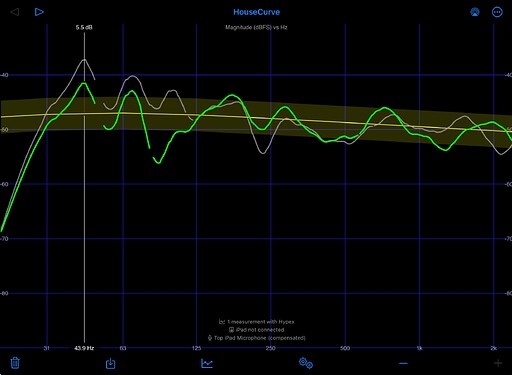Tap the save/import download icon
This screenshot has height=375, width=512.
pyautogui.click(x=110, y=363)
